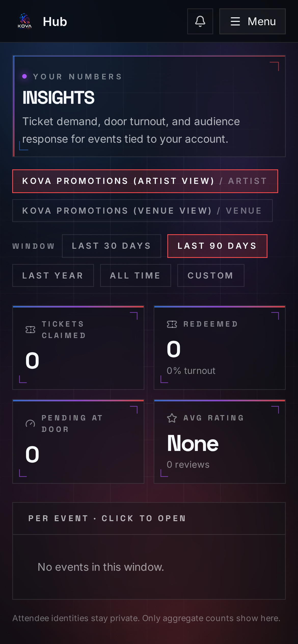Image resolution: width=298 pixels, height=644 pixels.
Task: Open the Custom date window option
Action: [211, 275]
